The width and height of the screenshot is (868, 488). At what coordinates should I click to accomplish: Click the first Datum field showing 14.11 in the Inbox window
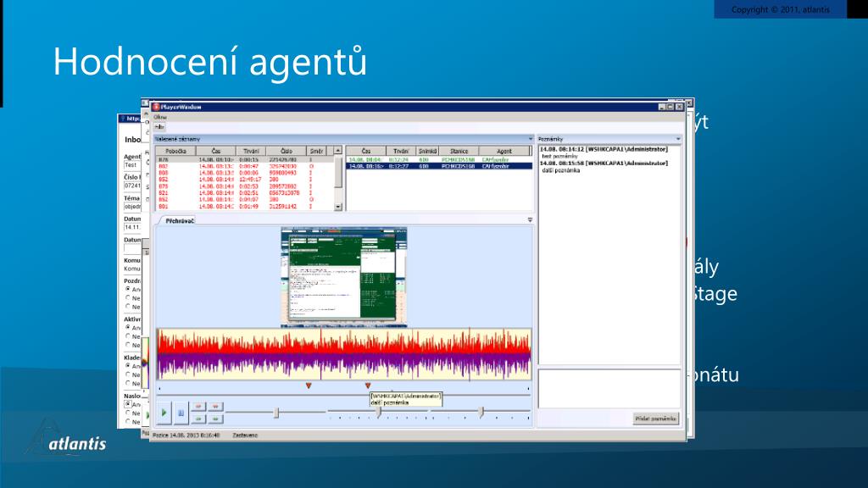[x=132, y=227]
